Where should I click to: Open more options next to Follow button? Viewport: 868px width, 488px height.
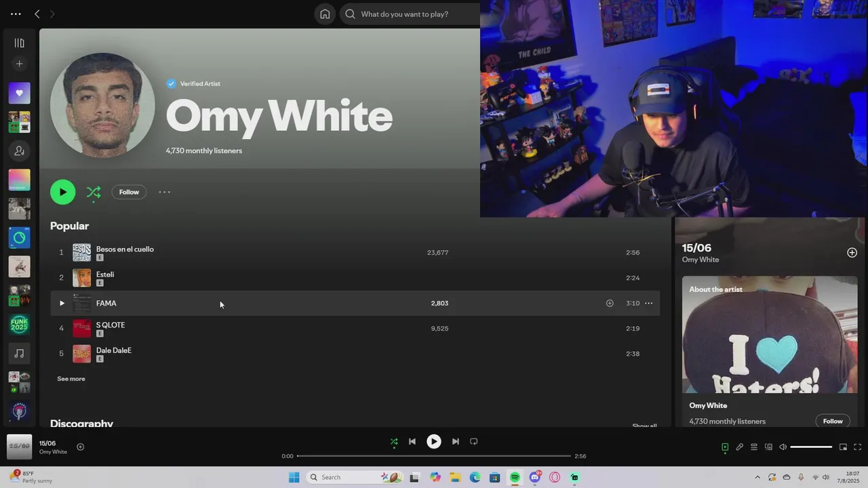164,192
